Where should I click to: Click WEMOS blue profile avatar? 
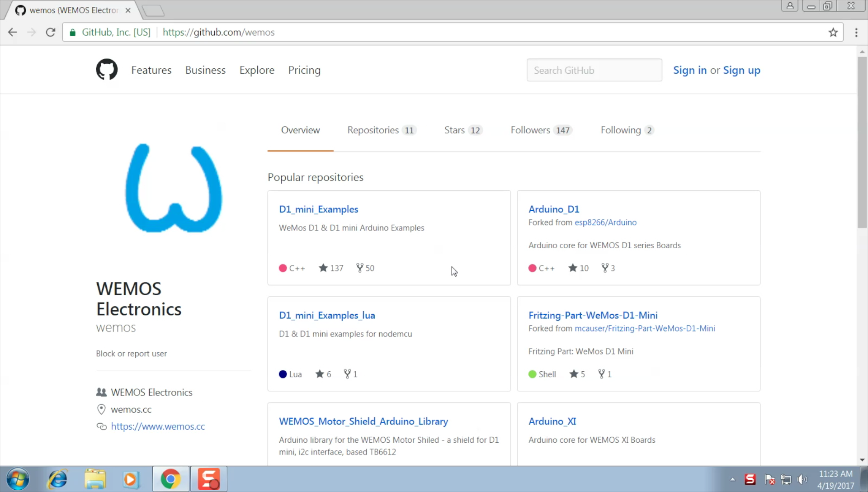click(x=174, y=188)
